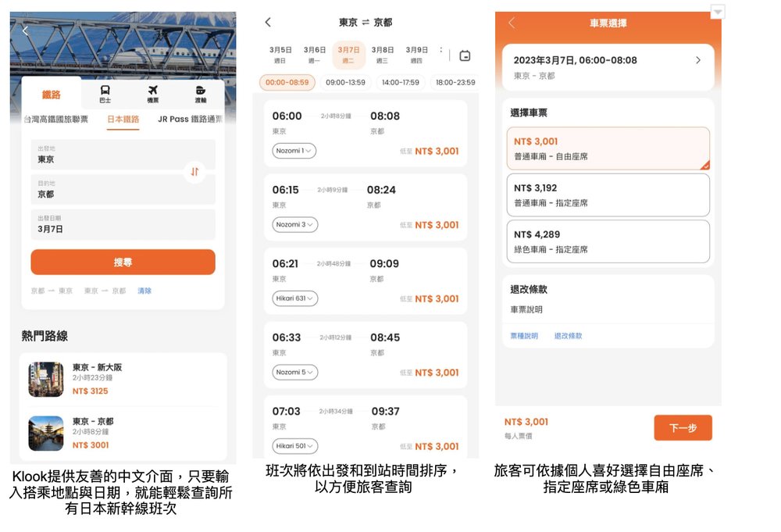Open trip details chevron for 2023年3月7日
Viewport: 781px width, 532px height.
(697, 60)
